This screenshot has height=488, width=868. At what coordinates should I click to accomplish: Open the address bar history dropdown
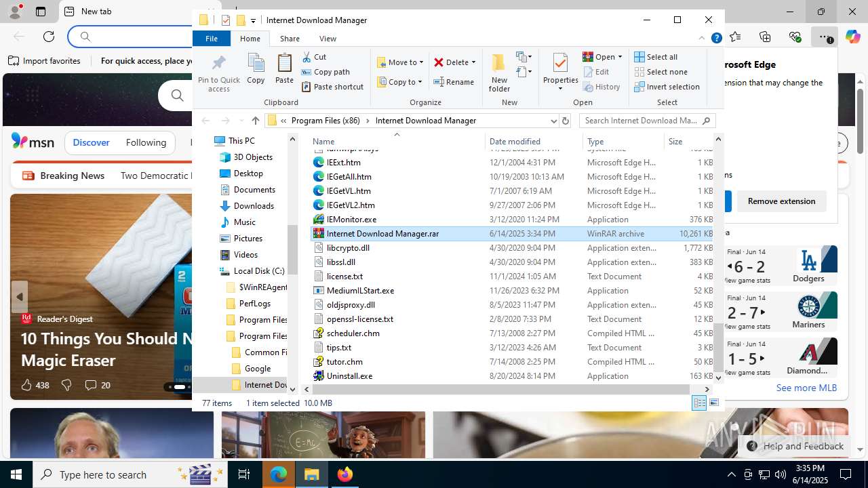coord(553,121)
